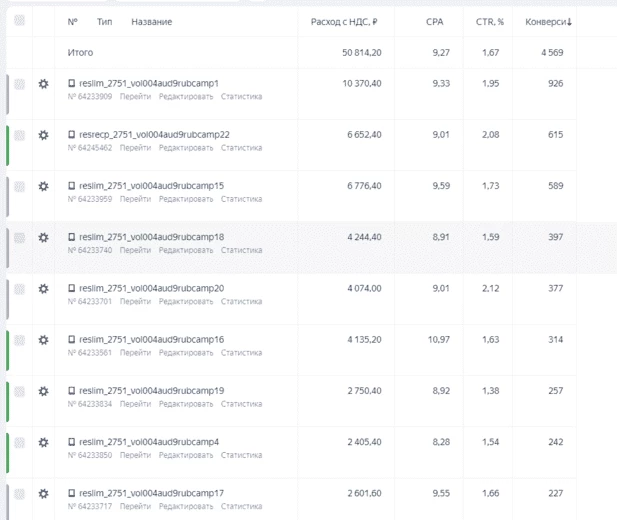
Task: Select checkbox for reslim camp19 row
Action: (x=19, y=391)
